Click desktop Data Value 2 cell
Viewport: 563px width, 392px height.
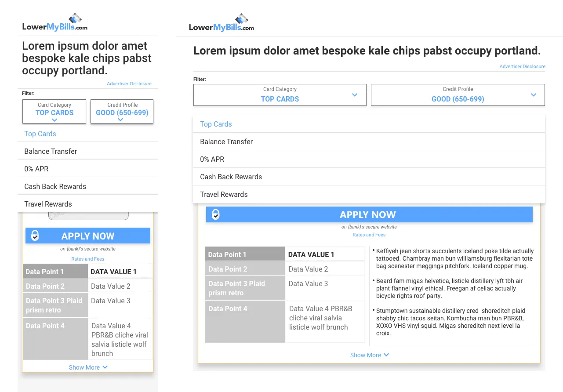325,269
